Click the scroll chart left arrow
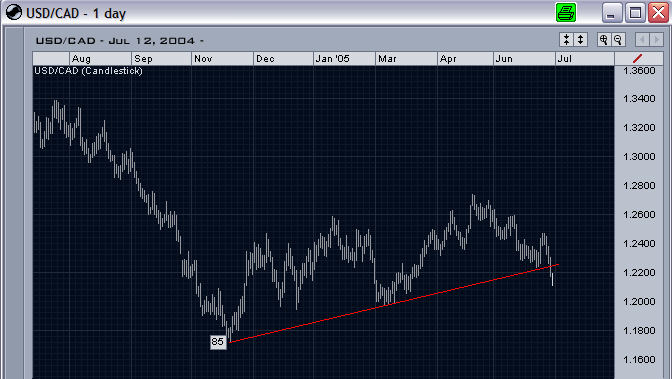Viewport: 672px width, 379px height. pos(642,40)
